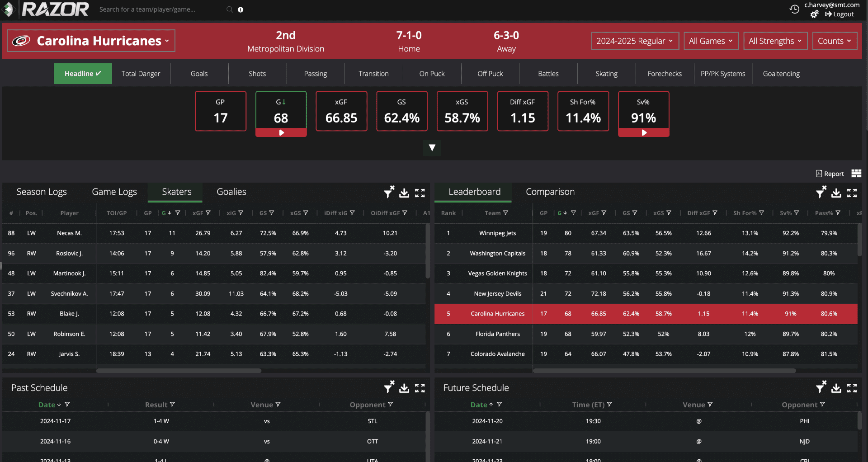Download the Leaderboard table
Image resolution: width=868 pixels, height=462 pixels.
[x=836, y=193]
